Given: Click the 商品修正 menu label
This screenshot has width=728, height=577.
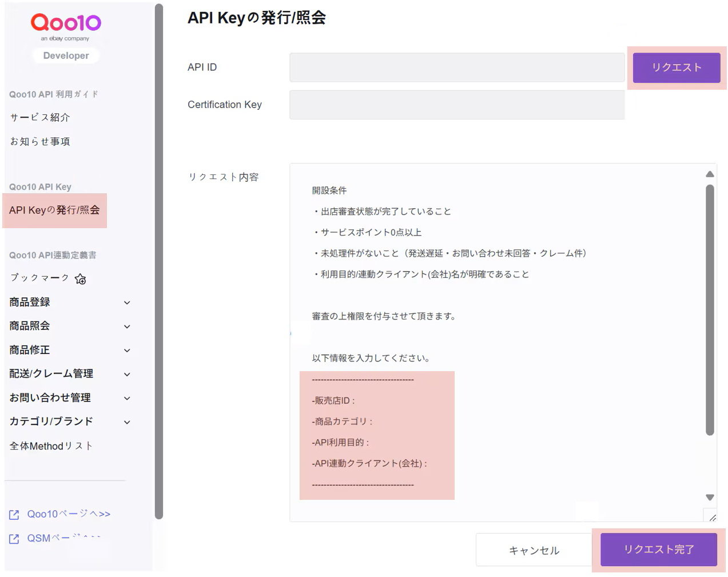Looking at the screenshot, I should [x=30, y=350].
